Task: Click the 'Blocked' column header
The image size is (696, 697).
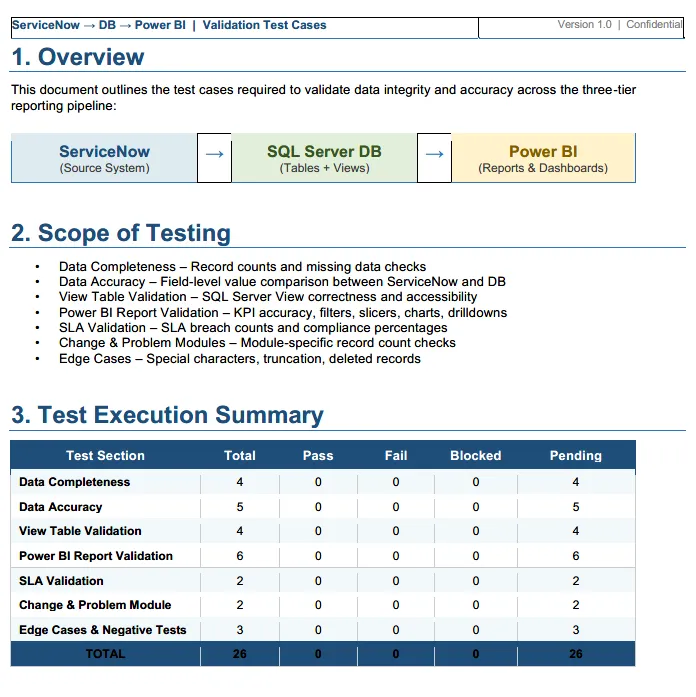Action: [x=476, y=456]
